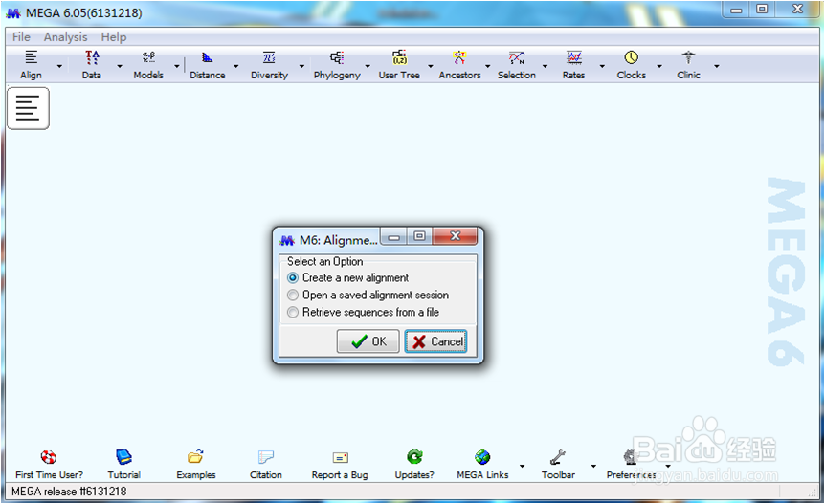Click Report a Bug icon
Viewport: 825px width, 504px height.
340,458
